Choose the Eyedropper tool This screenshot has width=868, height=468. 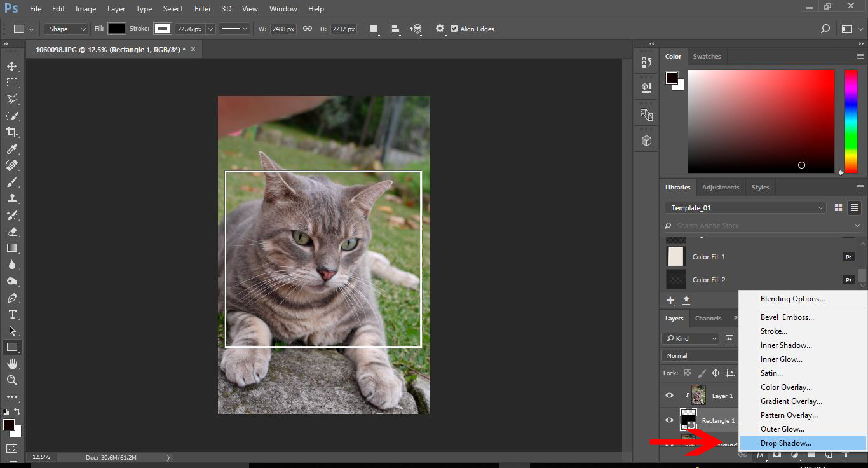click(11, 149)
